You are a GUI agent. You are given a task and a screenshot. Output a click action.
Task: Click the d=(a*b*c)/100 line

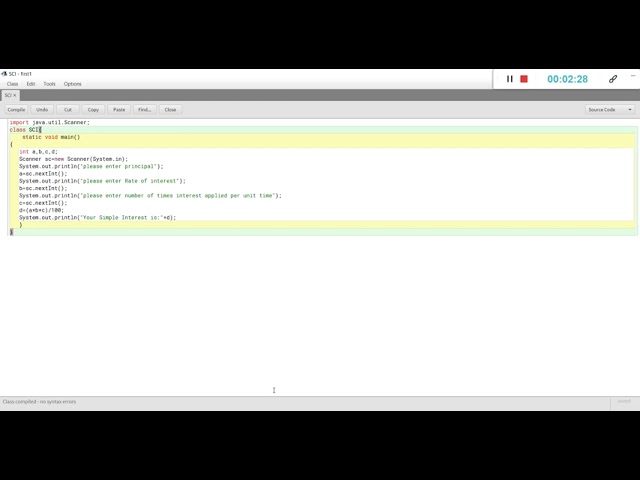[41, 211]
